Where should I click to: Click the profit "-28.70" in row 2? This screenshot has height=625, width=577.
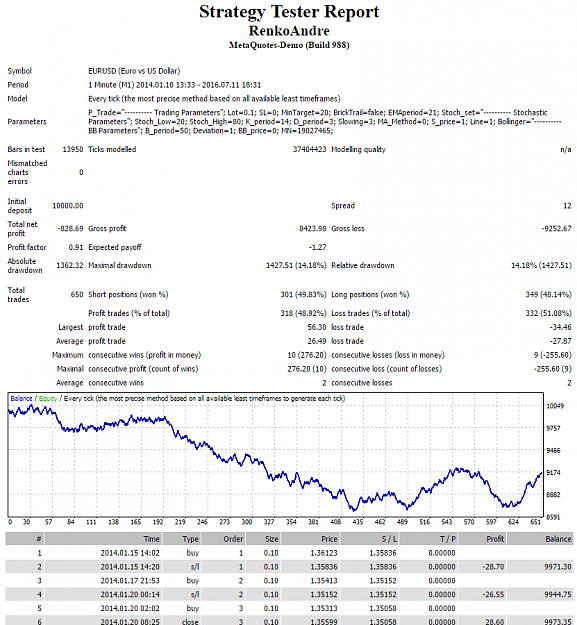pyautogui.click(x=493, y=567)
